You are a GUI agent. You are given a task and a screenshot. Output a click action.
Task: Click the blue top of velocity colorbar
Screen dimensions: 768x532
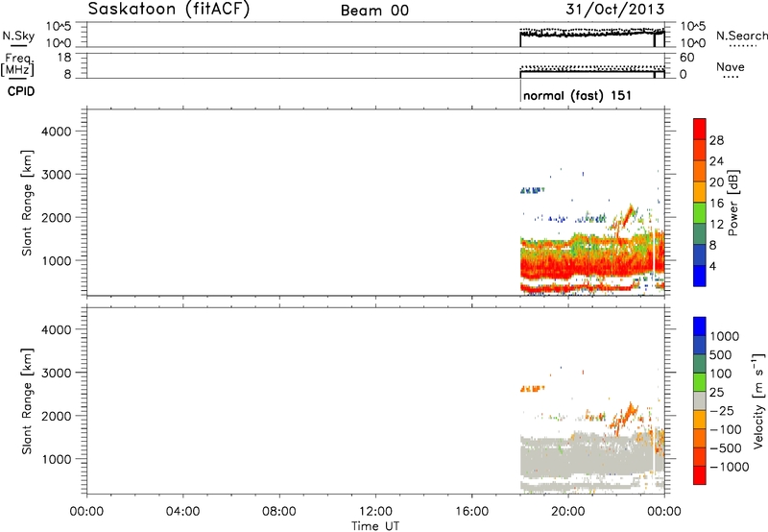pyautogui.click(x=700, y=326)
